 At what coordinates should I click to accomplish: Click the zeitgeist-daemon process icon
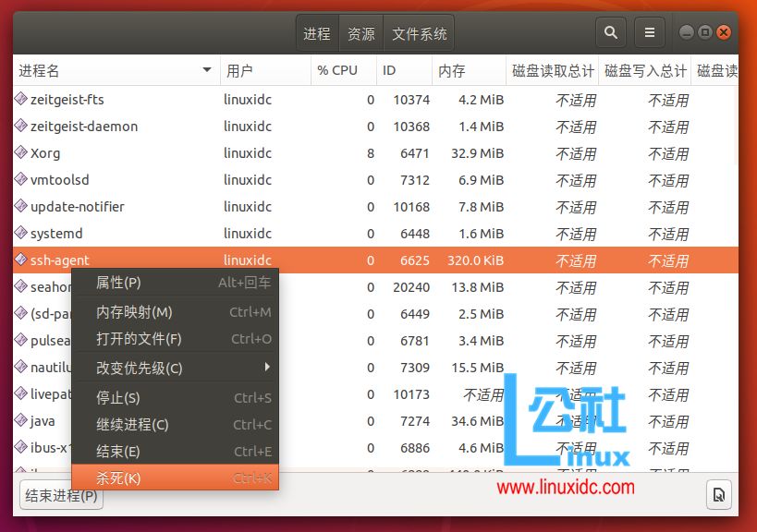point(21,126)
